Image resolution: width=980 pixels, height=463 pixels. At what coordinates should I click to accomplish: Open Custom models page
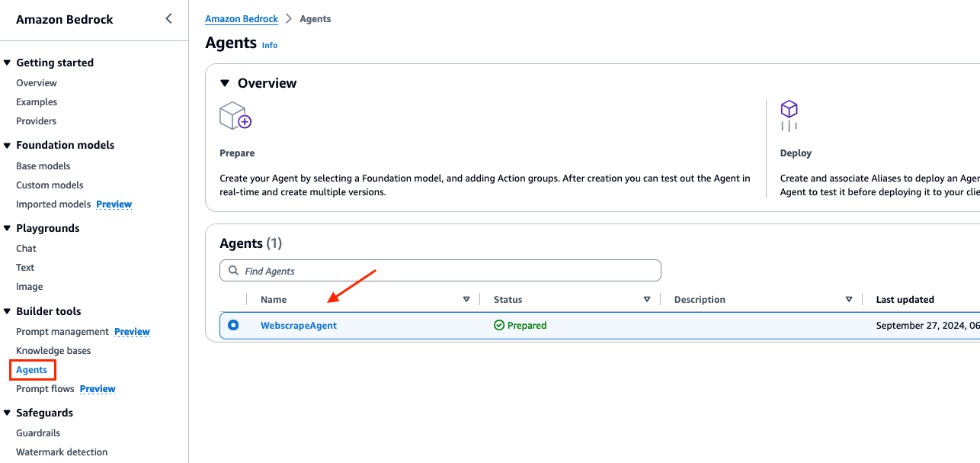pos(50,185)
